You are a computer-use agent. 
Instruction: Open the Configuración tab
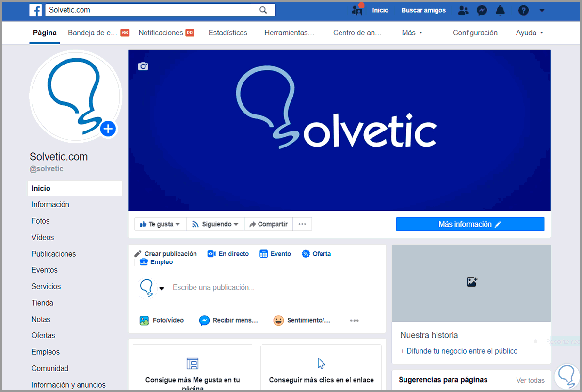click(475, 33)
